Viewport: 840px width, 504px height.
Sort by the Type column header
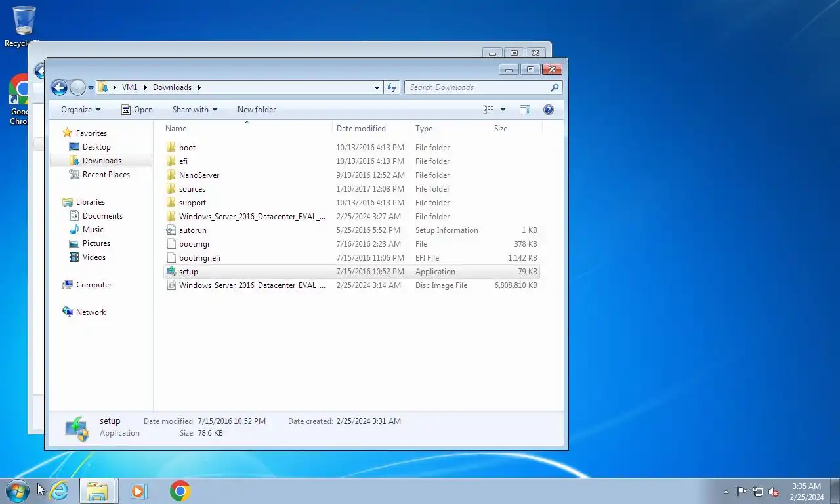[450, 129]
